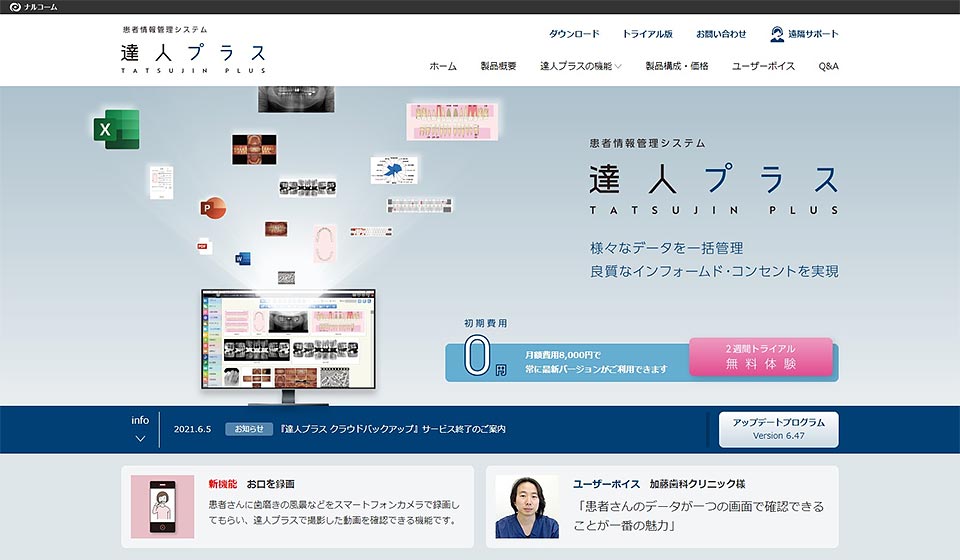This screenshot has width=960, height=560.
Task: Click the 月額費用8,000円で text
Action: [563, 355]
